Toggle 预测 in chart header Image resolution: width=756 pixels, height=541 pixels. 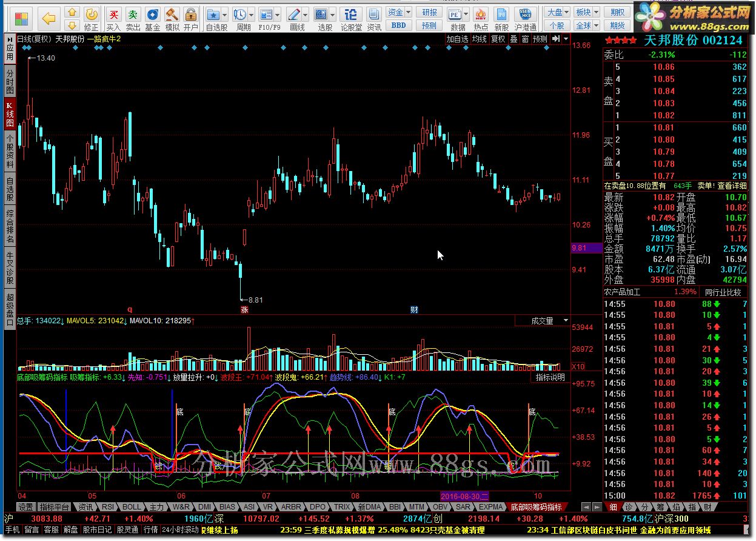click(540, 39)
